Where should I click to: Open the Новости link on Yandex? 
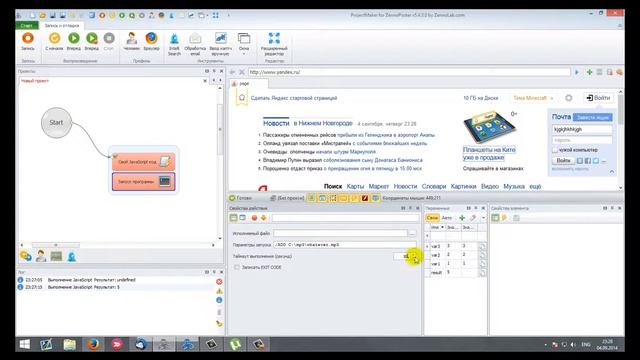pyautogui.click(x=276, y=123)
